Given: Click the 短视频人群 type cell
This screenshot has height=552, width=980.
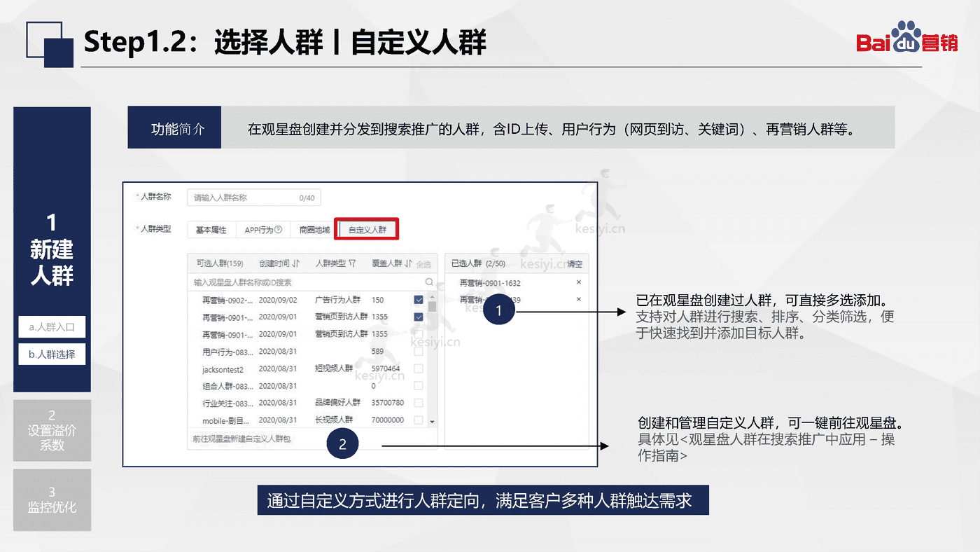Looking at the screenshot, I should coord(334,368).
